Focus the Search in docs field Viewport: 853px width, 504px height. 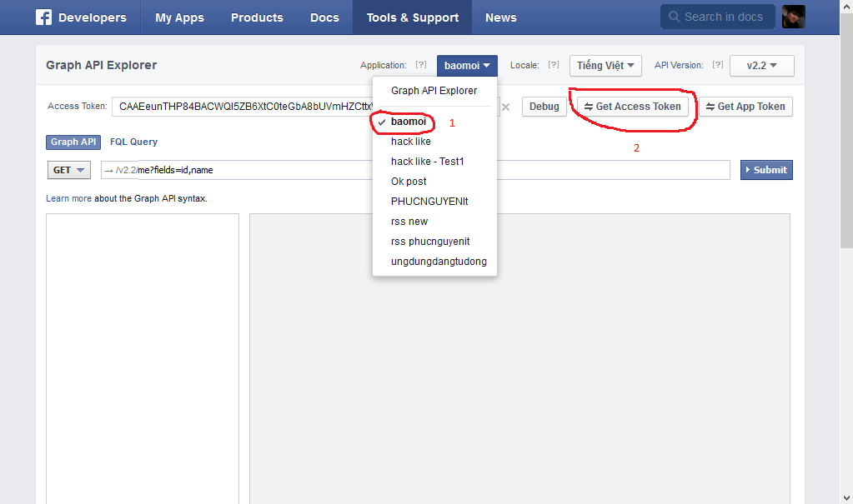coord(718,17)
